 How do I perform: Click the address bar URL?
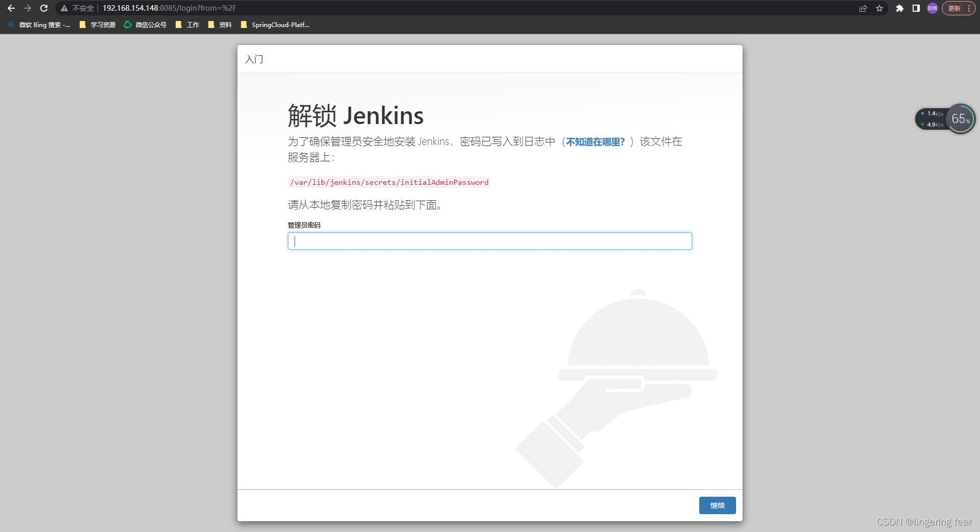click(x=169, y=8)
